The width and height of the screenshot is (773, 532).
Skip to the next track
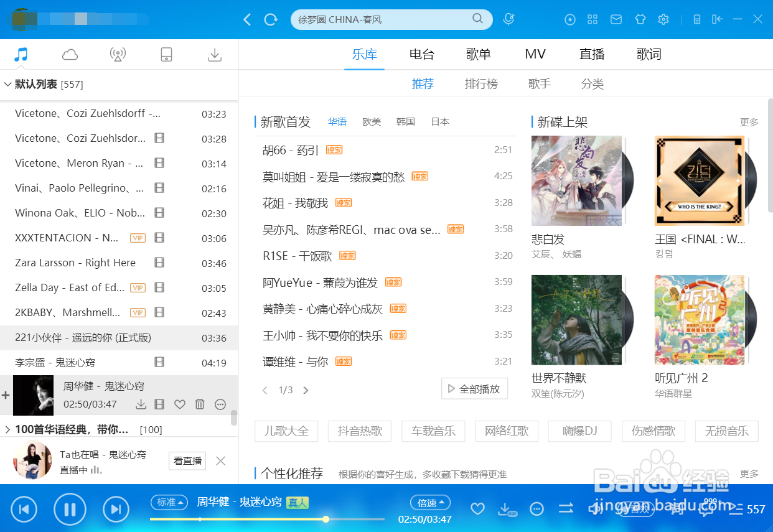[x=116, y=510]
